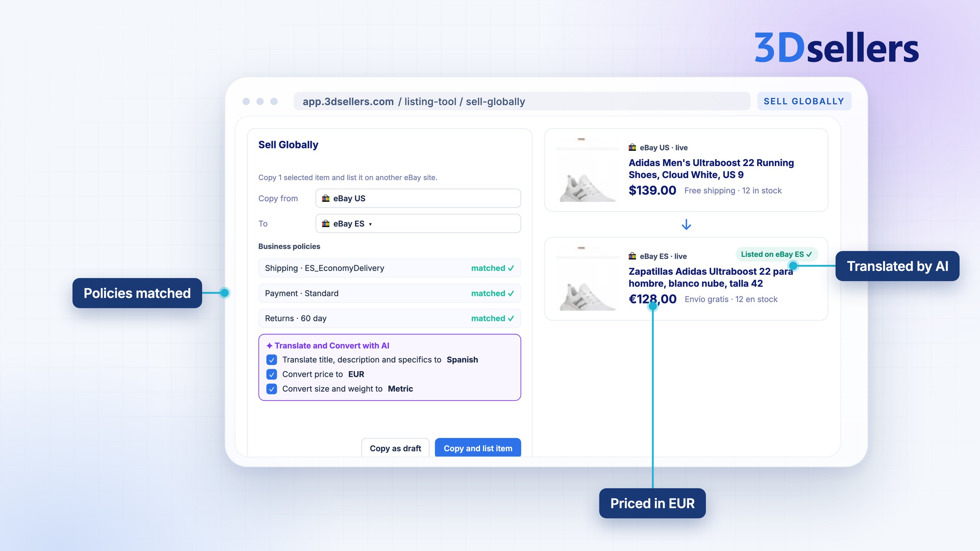This screenshot has width=980, height=551.
Task: Click 'Translate and Convert with AI' heading
Action: click(x=332, y=346)
